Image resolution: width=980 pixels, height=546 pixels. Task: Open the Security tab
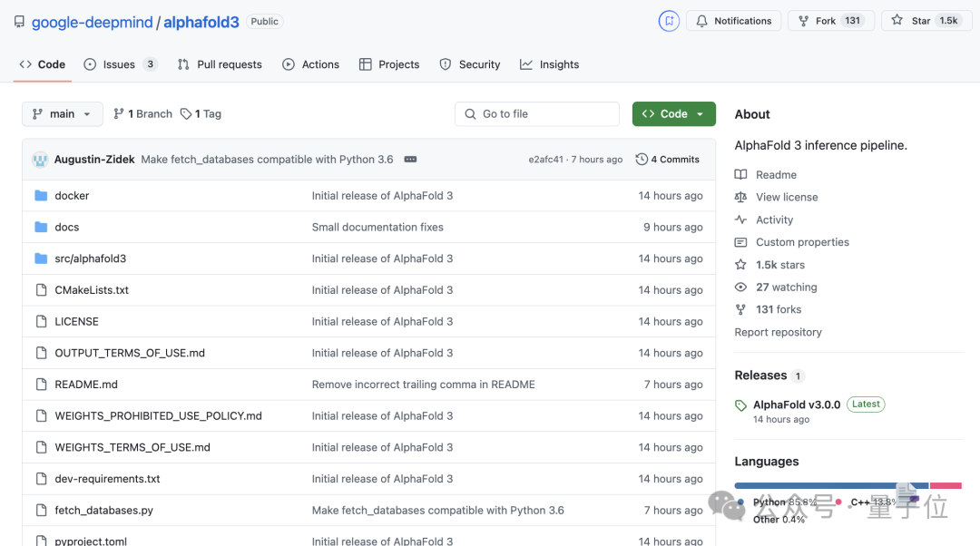pyautogui.click(x=470, y=64)
